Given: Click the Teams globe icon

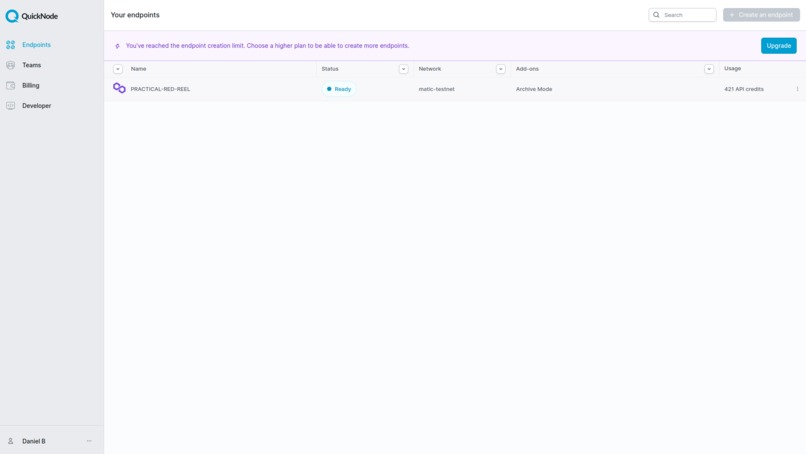Looking at the screenshot, I should (10, 65).
